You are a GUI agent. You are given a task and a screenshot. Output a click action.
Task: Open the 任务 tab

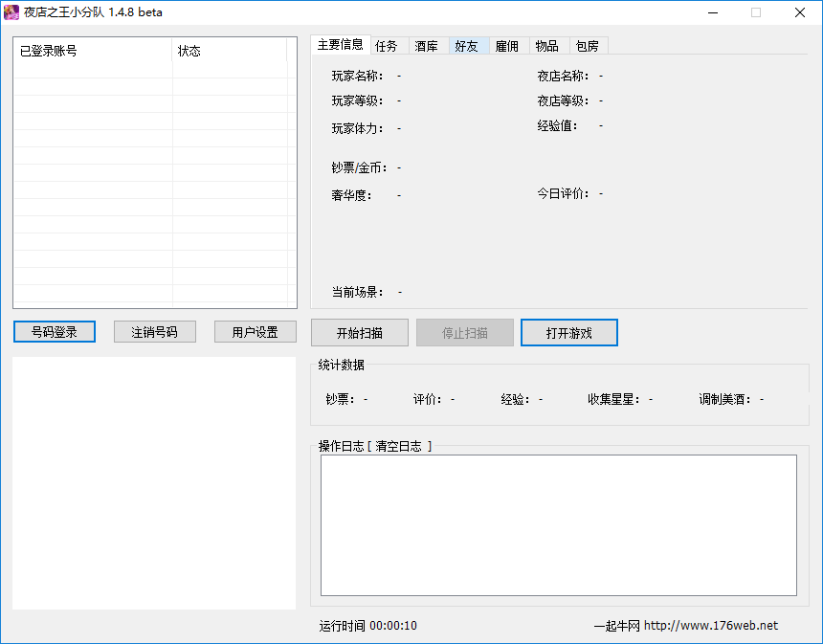tap(387, 46)
